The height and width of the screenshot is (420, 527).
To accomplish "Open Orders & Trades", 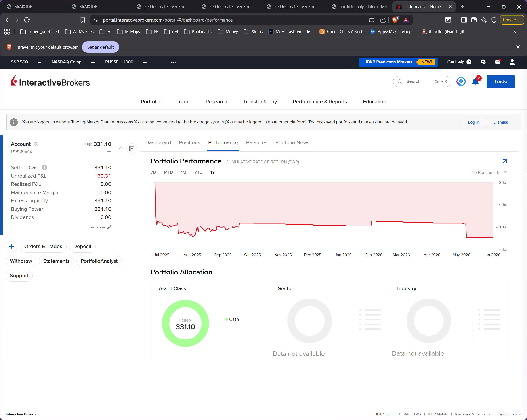I will pyautogui.click(x=43, y=246).
